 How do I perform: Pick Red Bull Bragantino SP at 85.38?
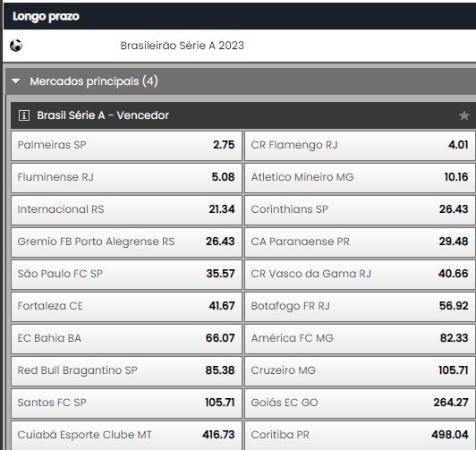[x=126, y=370]
